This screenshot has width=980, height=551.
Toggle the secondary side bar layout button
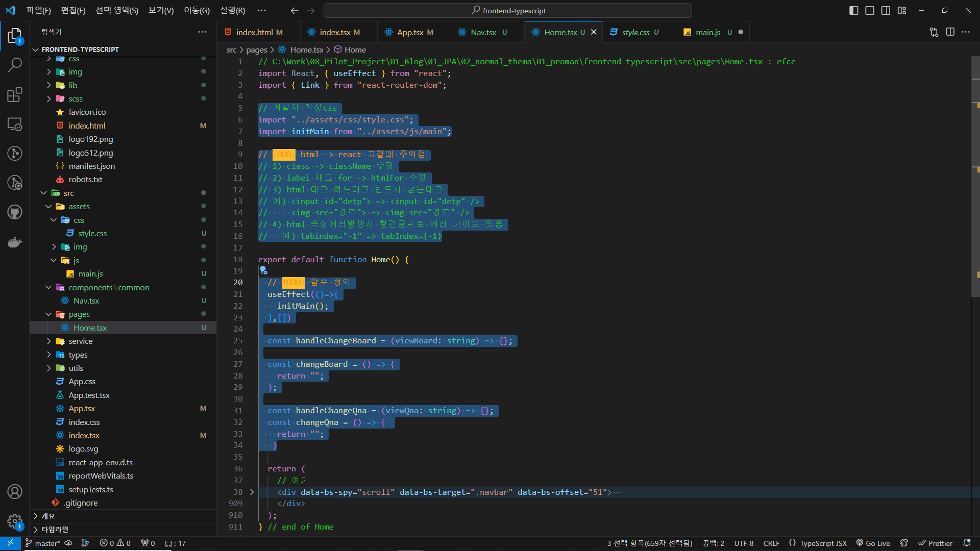point(886,11)
